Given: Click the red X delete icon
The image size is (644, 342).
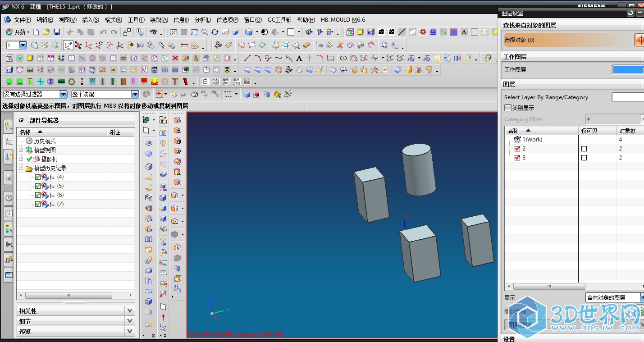Looking at the screenshot, I should pyautogui.click(x=175, y=58).
